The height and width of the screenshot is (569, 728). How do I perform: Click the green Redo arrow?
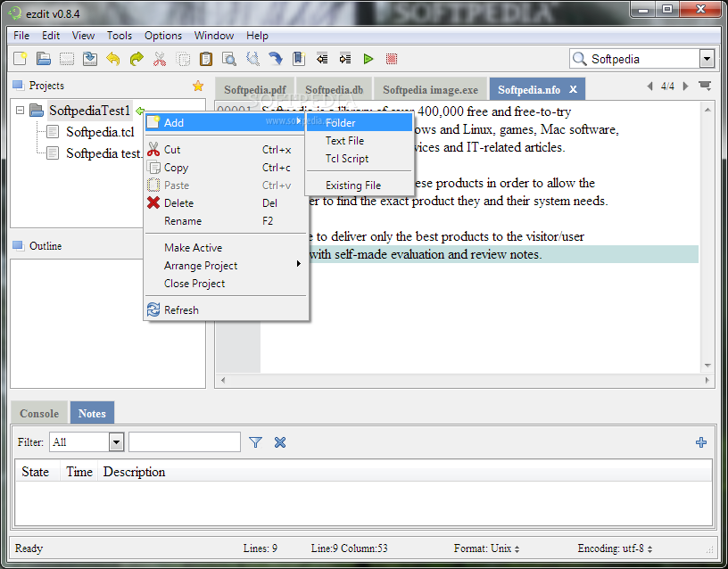tap(136, 59)
